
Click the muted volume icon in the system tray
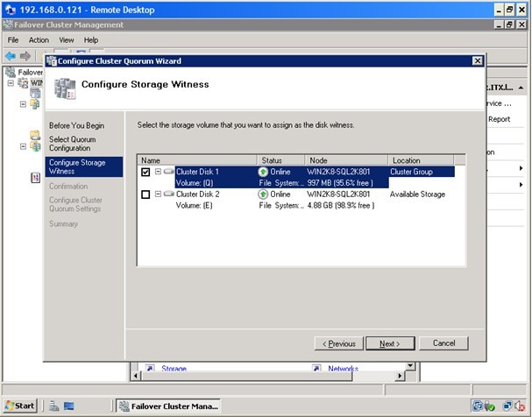(520, 406)
